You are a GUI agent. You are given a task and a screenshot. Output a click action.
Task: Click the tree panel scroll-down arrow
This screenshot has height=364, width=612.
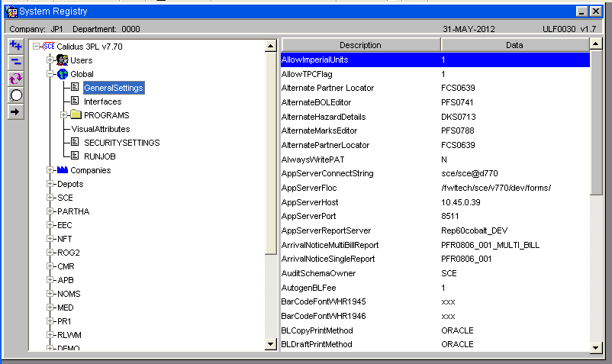pyautogui.click(x=270, y=343)
